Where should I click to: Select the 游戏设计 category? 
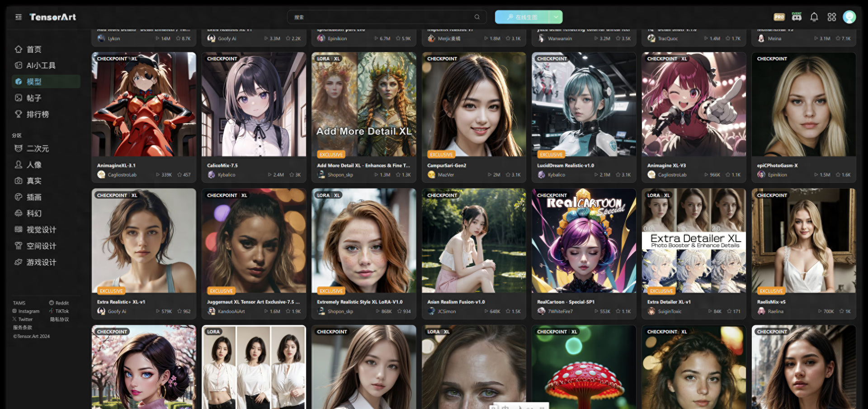click(x=46, y=262)
